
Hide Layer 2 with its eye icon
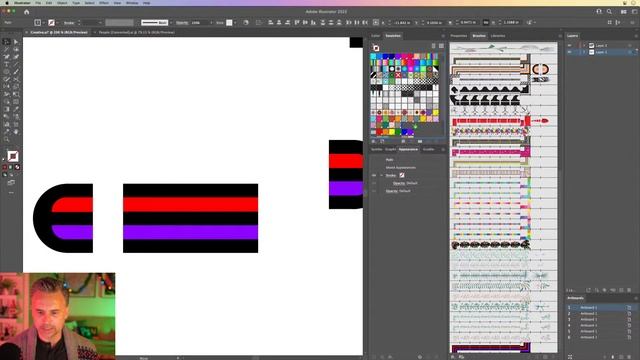(x=570, y=45)
